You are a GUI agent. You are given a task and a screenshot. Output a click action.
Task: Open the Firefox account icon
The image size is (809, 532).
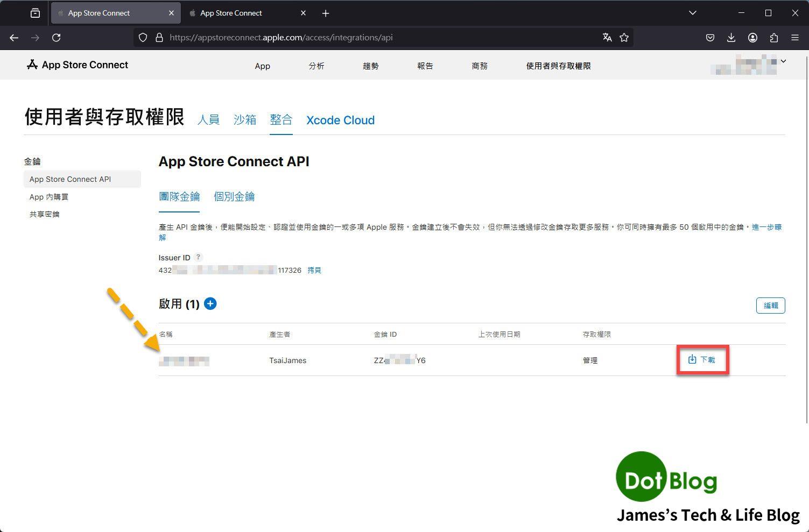tap(752, 37)
